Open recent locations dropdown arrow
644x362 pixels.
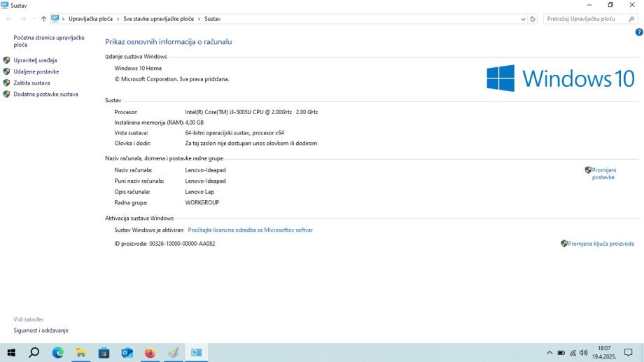pos(34,19)
